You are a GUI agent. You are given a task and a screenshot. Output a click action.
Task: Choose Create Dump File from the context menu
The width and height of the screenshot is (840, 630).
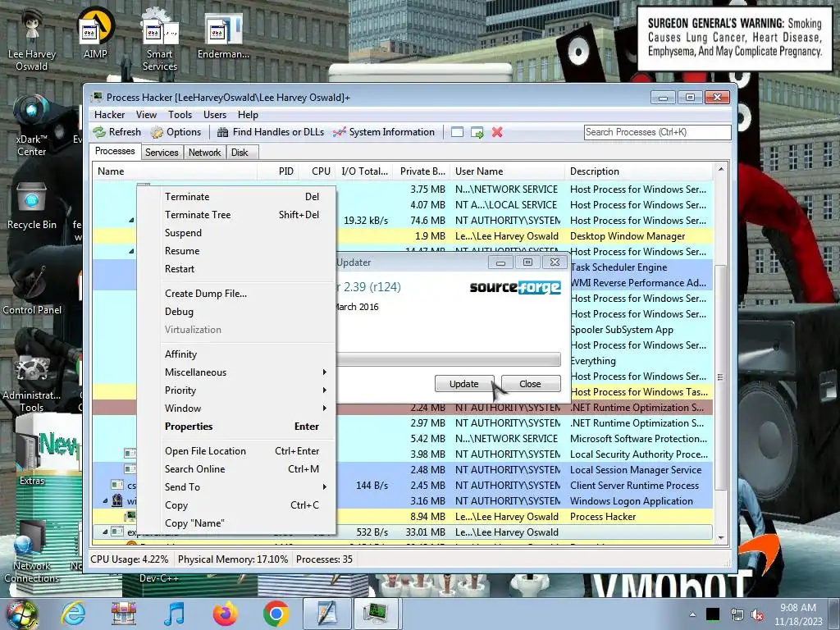pyautogui.click(x=237, y=294)
